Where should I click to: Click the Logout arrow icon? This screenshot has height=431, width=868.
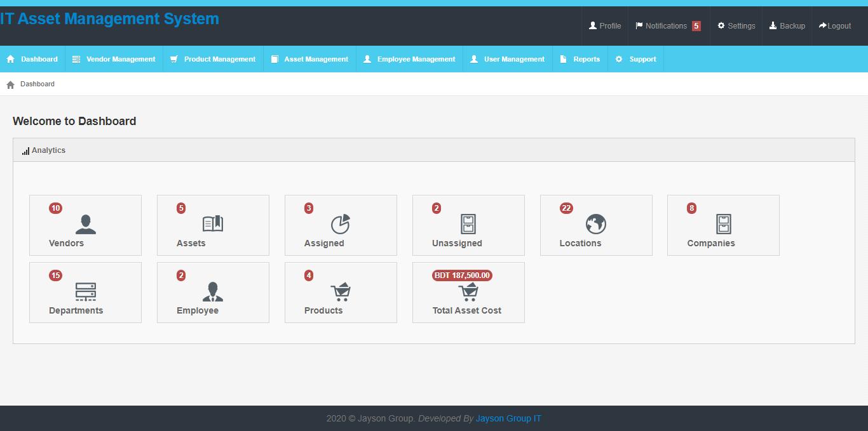(x=823, y=26)
